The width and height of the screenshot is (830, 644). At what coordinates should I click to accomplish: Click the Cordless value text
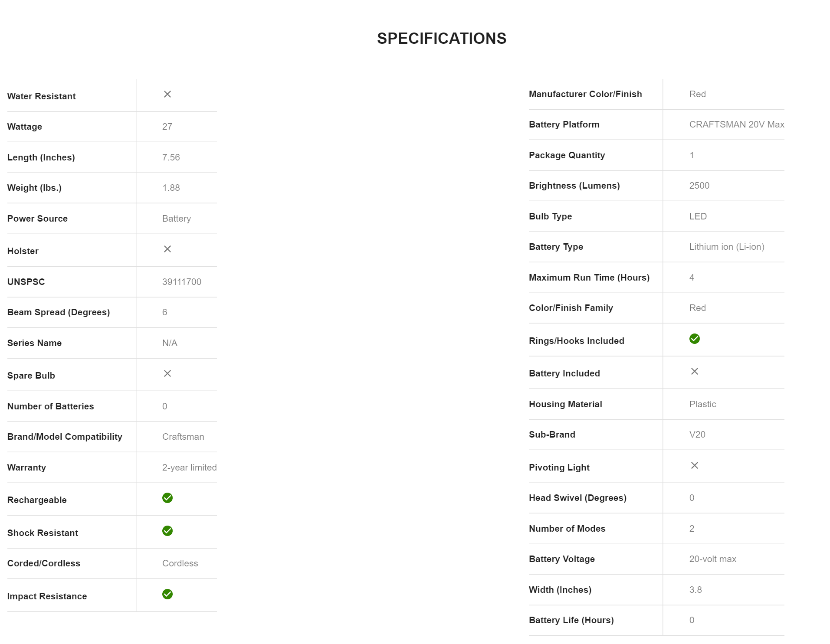pos(180,563)
